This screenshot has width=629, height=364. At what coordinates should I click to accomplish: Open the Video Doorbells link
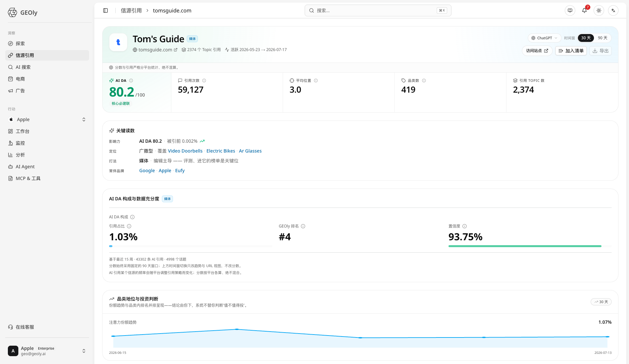[185, 151]
